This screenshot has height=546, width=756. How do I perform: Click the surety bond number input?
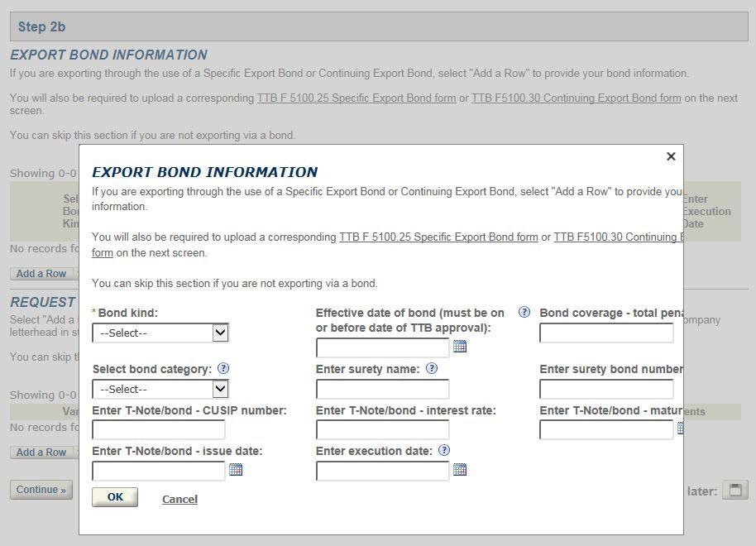pyautogui.click(x=606, y=389)
